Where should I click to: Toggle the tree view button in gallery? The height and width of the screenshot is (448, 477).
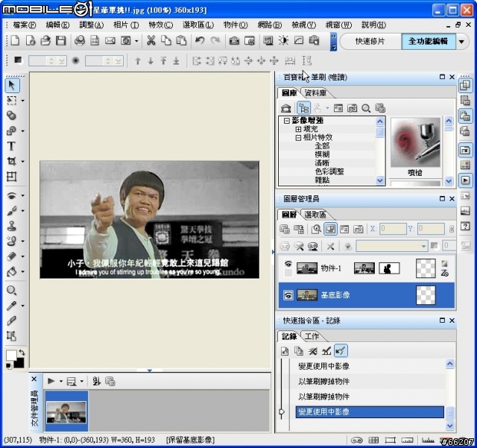pos(303,108)
